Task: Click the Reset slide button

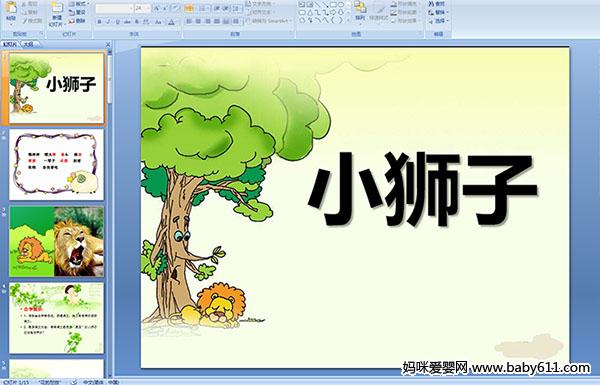Action: [78, 13]
